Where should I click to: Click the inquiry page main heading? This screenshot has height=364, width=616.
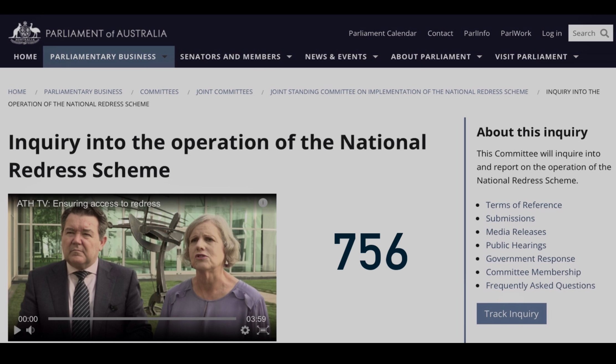tap(217, 156)
